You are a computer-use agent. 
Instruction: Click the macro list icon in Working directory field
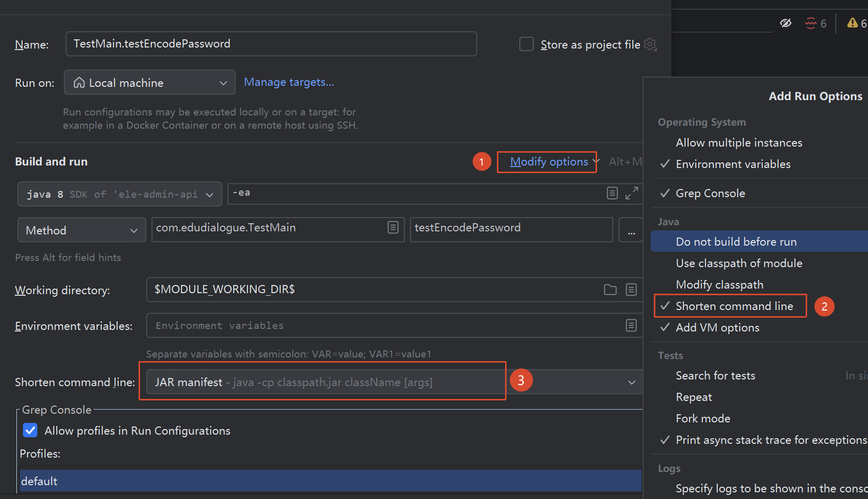(631, 290)
